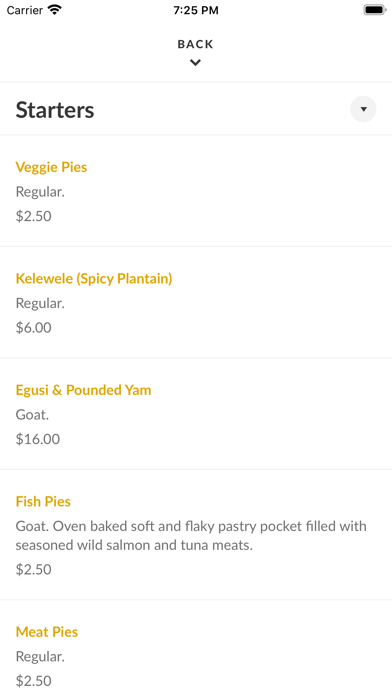This screenshot has width=392, height=696.
Task: Select the Starters section heading
Action: click(x=55, y=110)
